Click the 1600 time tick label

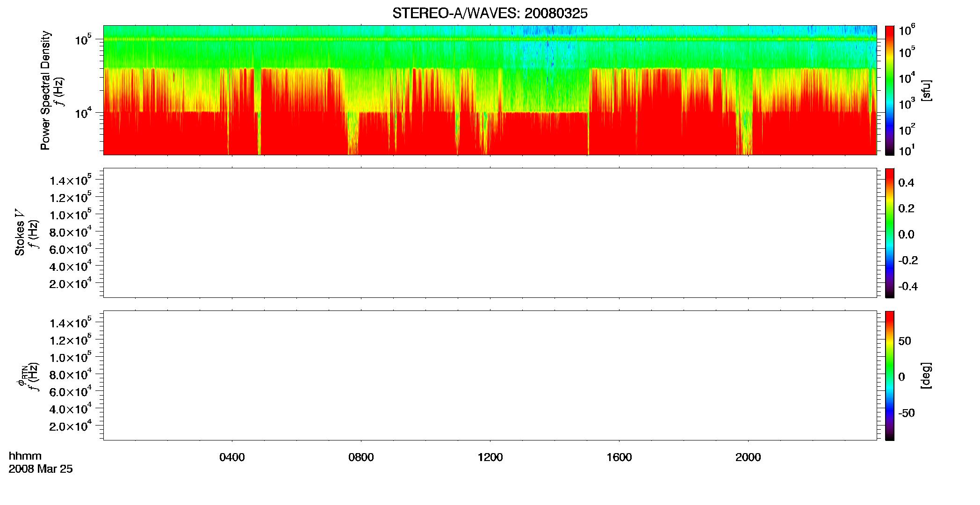tap(619, 457)
